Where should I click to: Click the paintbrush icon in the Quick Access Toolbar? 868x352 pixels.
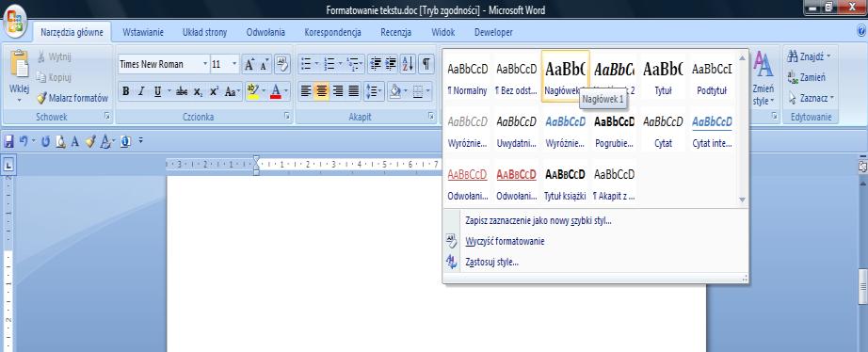click(x=90, y=142)
